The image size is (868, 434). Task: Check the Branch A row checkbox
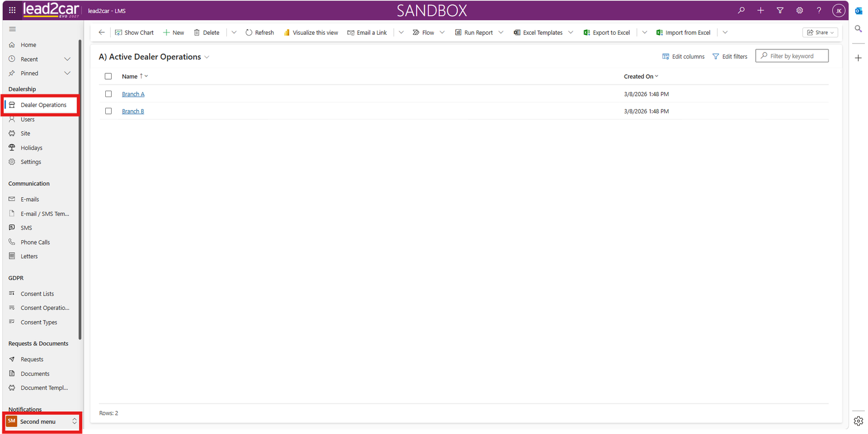pos(108,94)
